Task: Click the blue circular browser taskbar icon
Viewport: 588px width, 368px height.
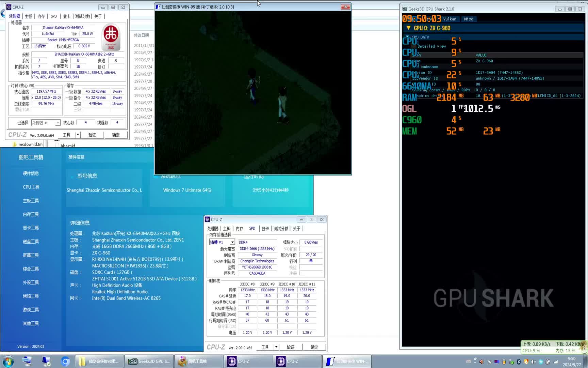Action: (x=65, y=361)
